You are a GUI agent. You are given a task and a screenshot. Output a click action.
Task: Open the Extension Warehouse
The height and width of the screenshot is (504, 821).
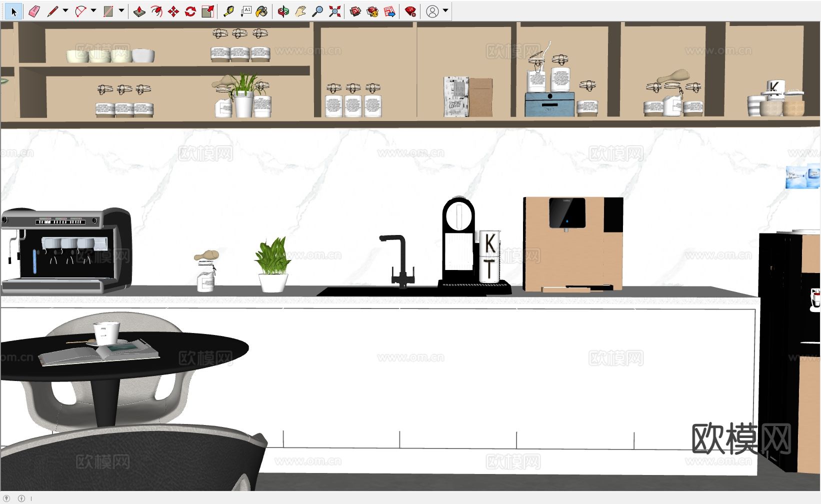372,11
